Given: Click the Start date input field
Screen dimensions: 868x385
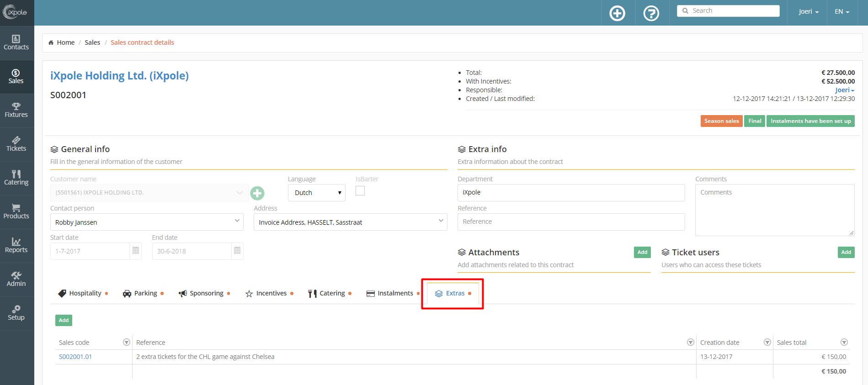Looking at the screenshot, I should [x=90, y=251].
